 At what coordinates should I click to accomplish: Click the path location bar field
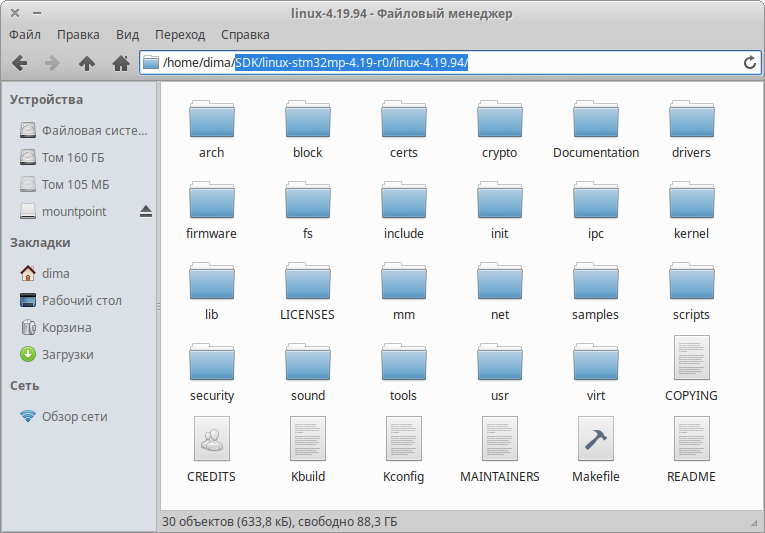pyautogui.click(x=450, y=63)
